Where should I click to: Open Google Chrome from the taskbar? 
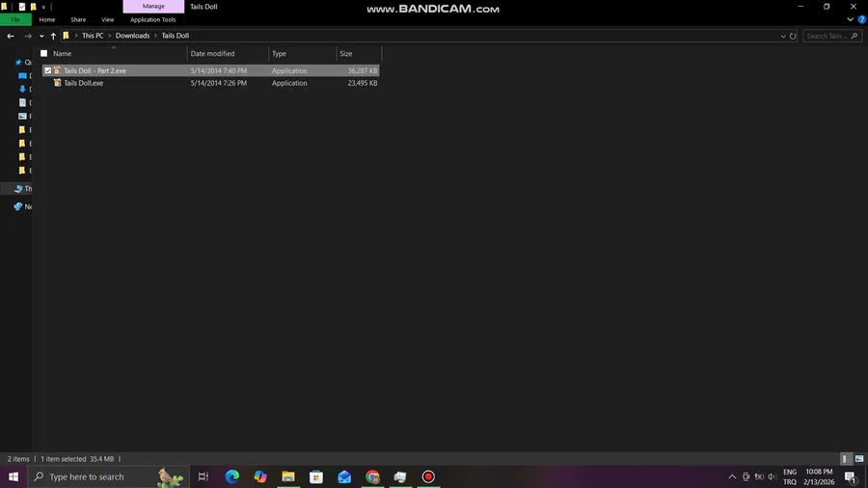[372, 476]
